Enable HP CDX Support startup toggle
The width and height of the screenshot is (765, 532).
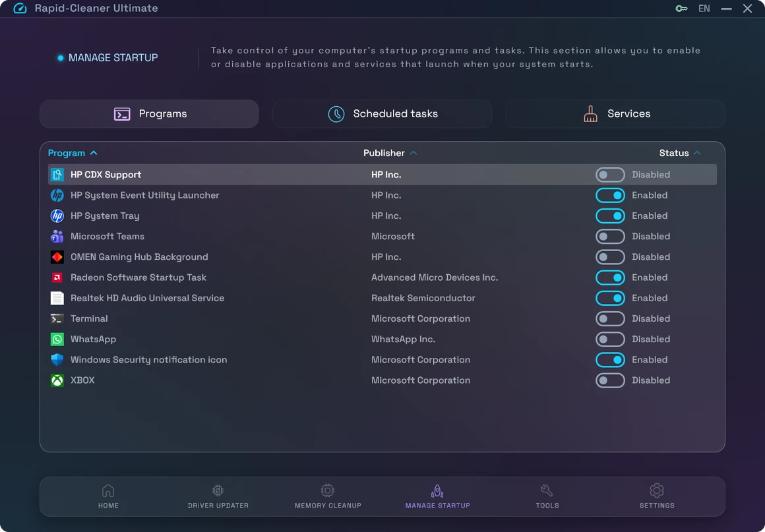coord(610,175)
